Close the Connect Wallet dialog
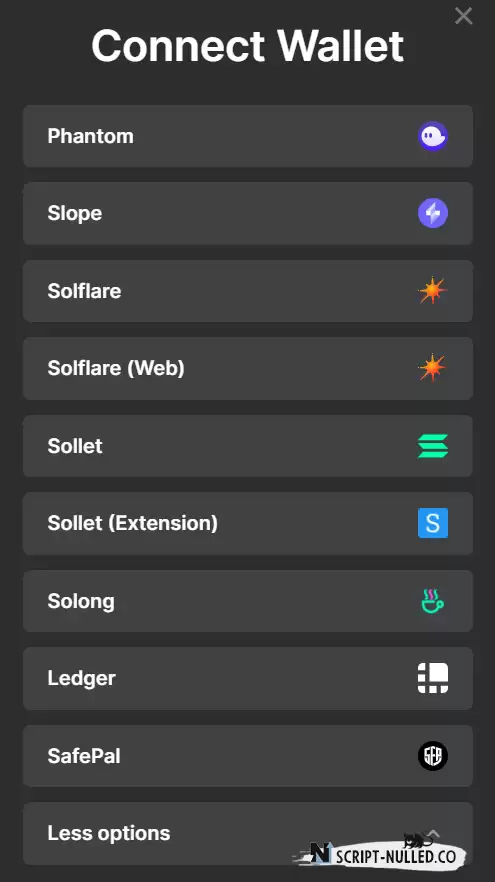This screenshot has height=882, width=495. coord(464,16)
